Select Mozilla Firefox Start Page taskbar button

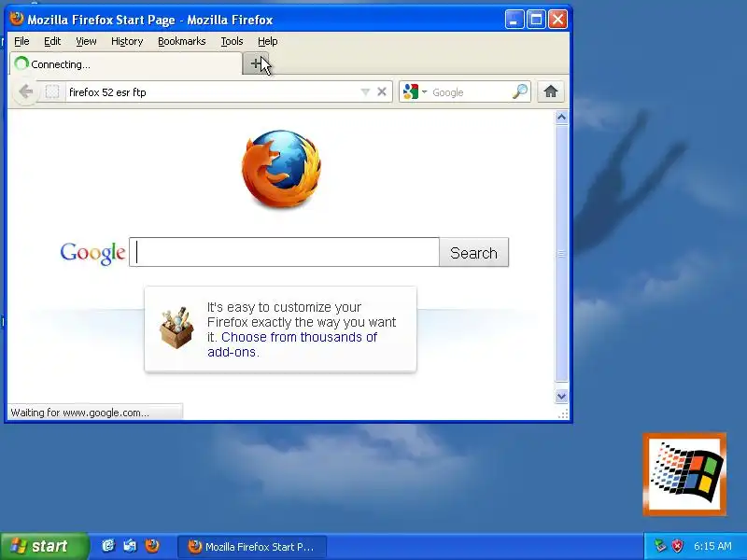tap(252, 547)
